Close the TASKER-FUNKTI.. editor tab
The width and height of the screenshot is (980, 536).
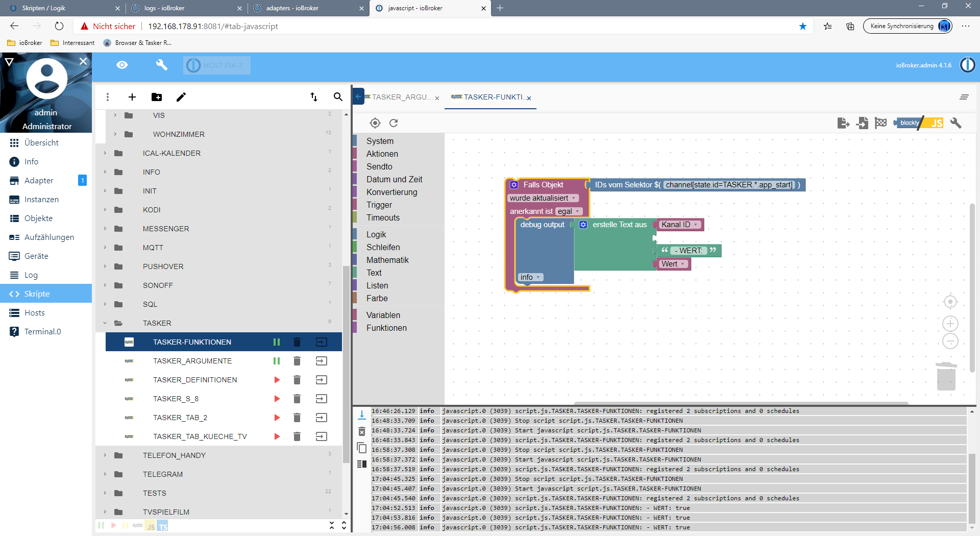[529, 98]
